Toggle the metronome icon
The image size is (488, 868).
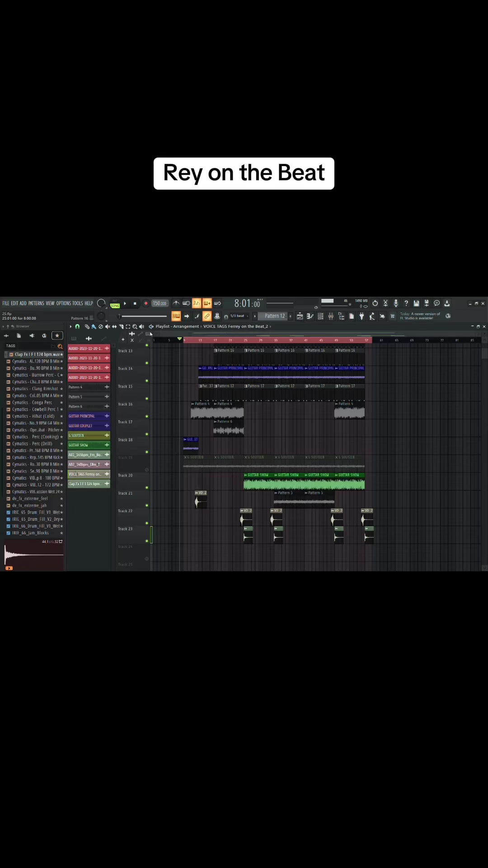pyautogui.click(x=176, y=303)
